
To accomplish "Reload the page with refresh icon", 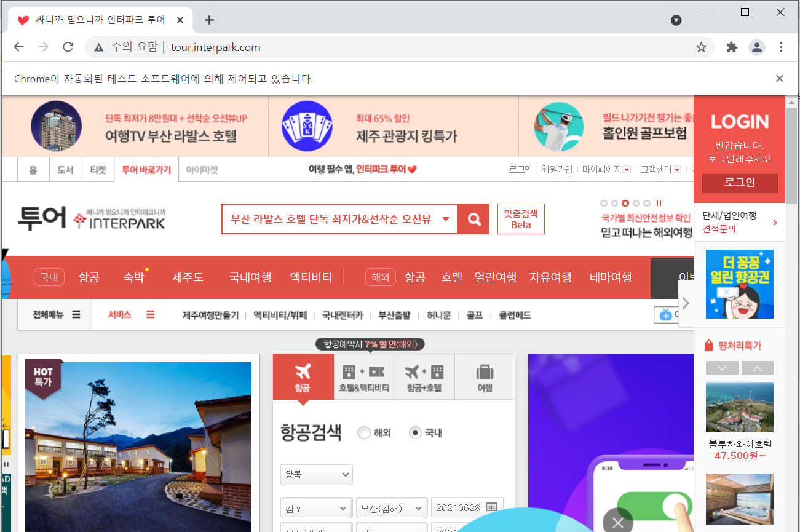I will 68,47.
